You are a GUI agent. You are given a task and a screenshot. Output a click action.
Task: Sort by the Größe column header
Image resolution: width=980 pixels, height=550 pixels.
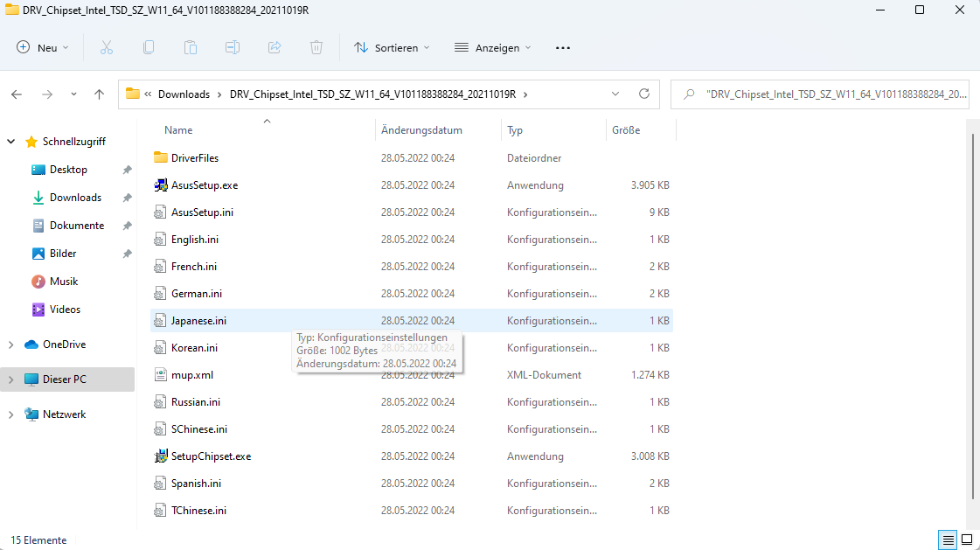click(x=626, y=130)
